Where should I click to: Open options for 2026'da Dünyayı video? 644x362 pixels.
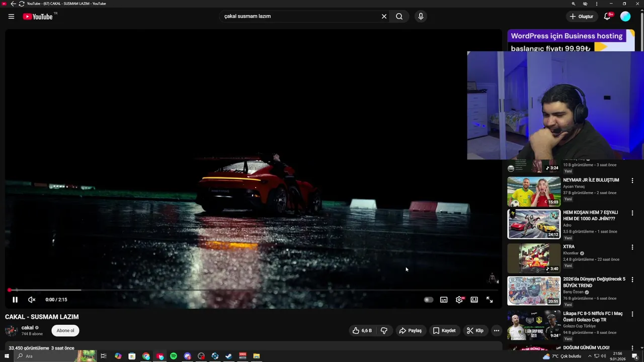pos(632,280)
